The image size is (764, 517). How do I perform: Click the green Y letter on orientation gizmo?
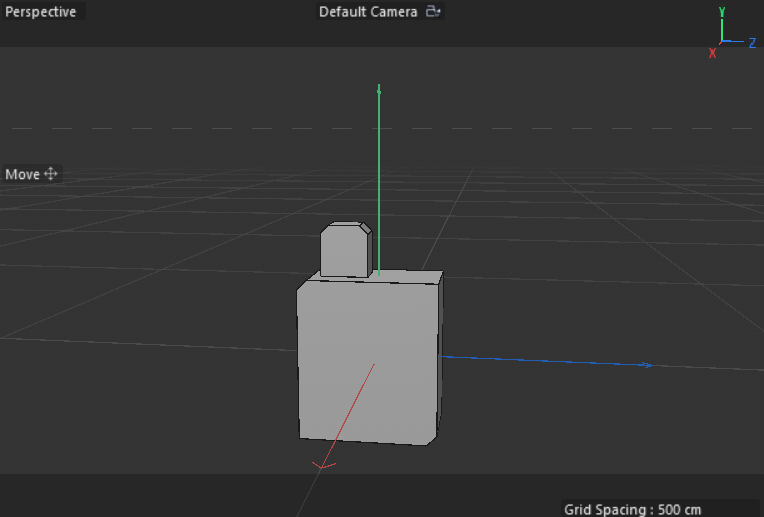[722, 12]
